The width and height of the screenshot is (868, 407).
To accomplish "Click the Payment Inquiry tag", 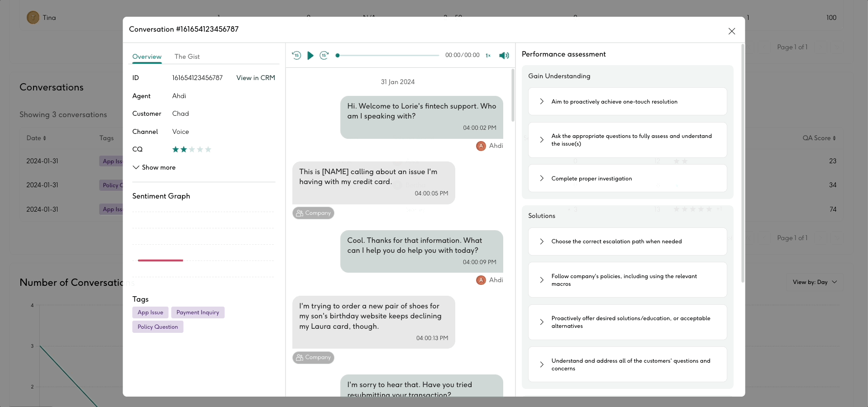I will 197,312.
